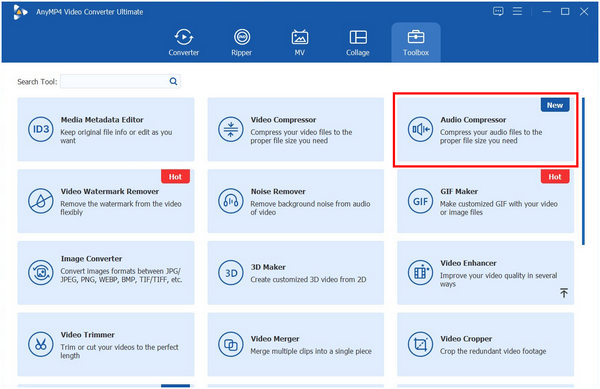This screenshot has width=600, height=389.
Task: Open the Video Enhancer icon
Action: (x=420, y=273)
